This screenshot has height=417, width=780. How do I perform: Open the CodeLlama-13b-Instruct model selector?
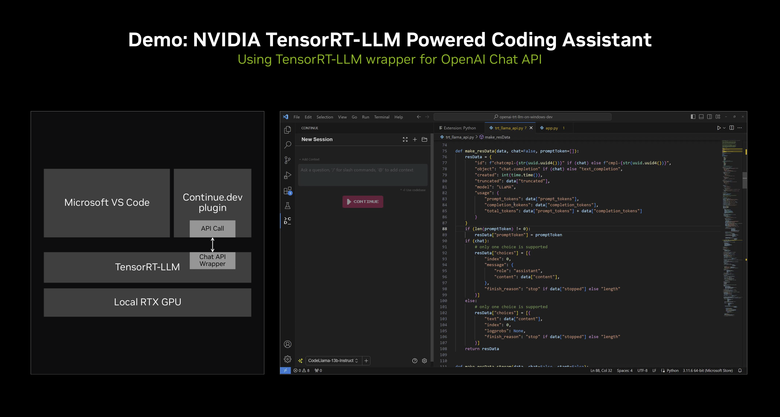pyautogui.click(x=333, y=361)
